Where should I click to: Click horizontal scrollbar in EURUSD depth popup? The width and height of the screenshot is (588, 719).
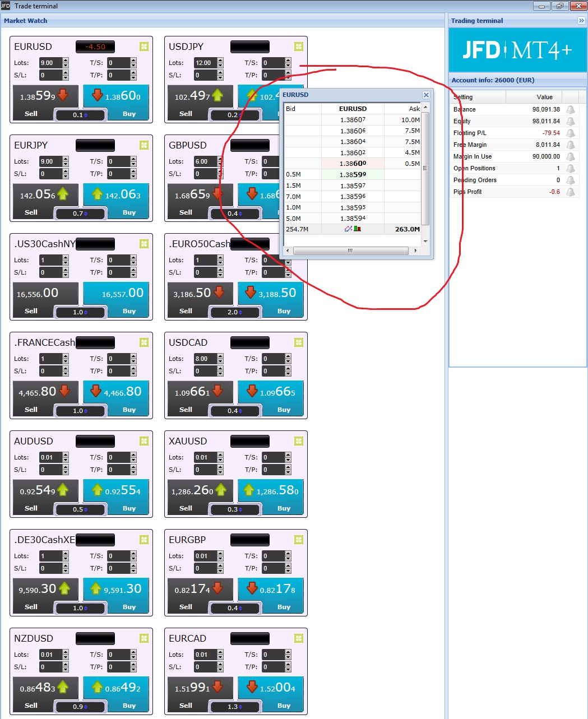tap(351, 251)
